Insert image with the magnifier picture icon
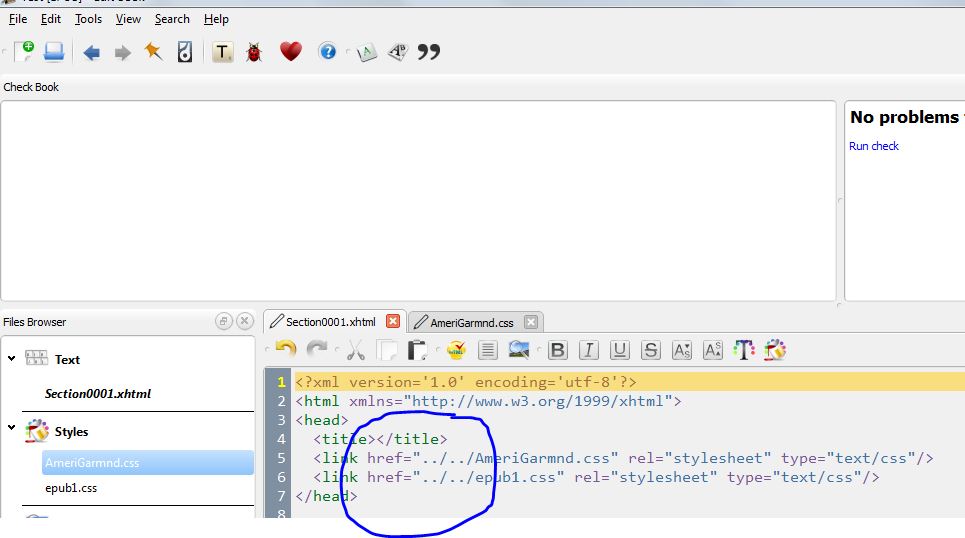 (x=519, y=350)
